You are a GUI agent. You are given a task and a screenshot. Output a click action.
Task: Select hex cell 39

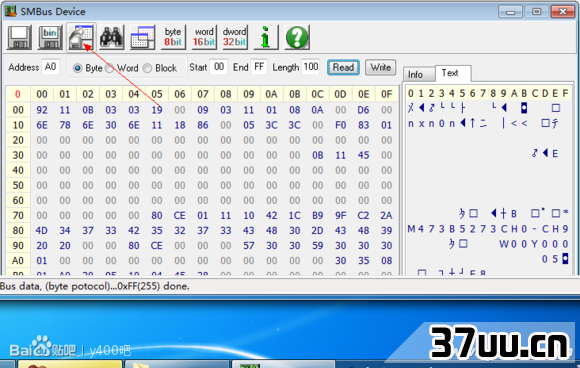click(x=386, y=230)
